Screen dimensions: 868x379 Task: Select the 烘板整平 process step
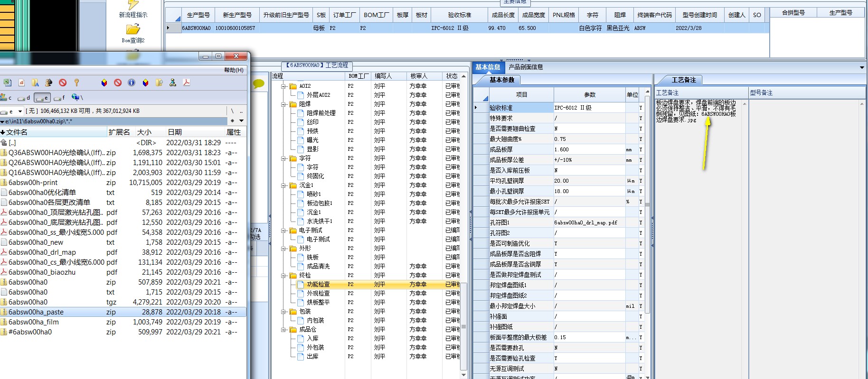pyautogui.click(x=318, y=303)
